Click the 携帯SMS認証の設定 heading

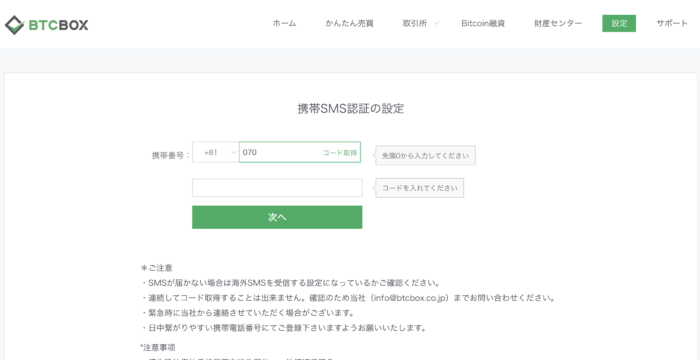[350, 109]
